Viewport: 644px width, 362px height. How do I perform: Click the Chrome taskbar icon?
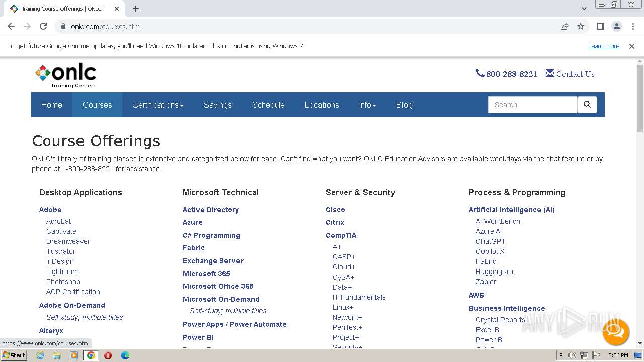point(91,355)
